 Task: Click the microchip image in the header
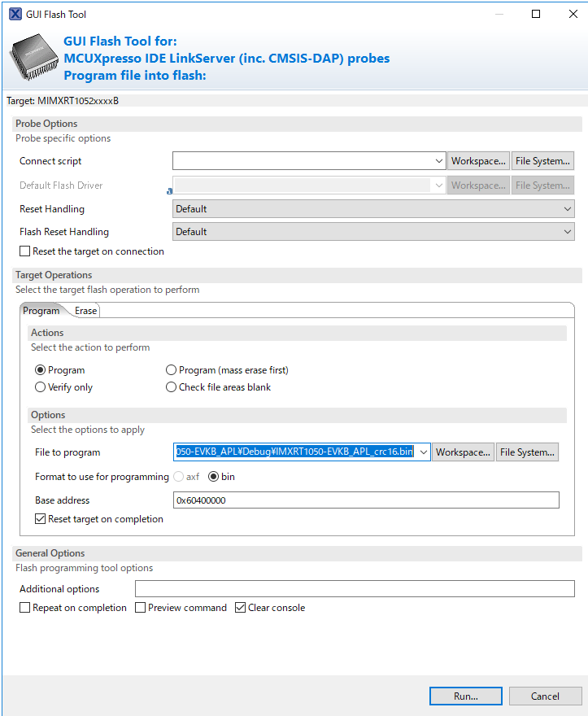point(34,58)
